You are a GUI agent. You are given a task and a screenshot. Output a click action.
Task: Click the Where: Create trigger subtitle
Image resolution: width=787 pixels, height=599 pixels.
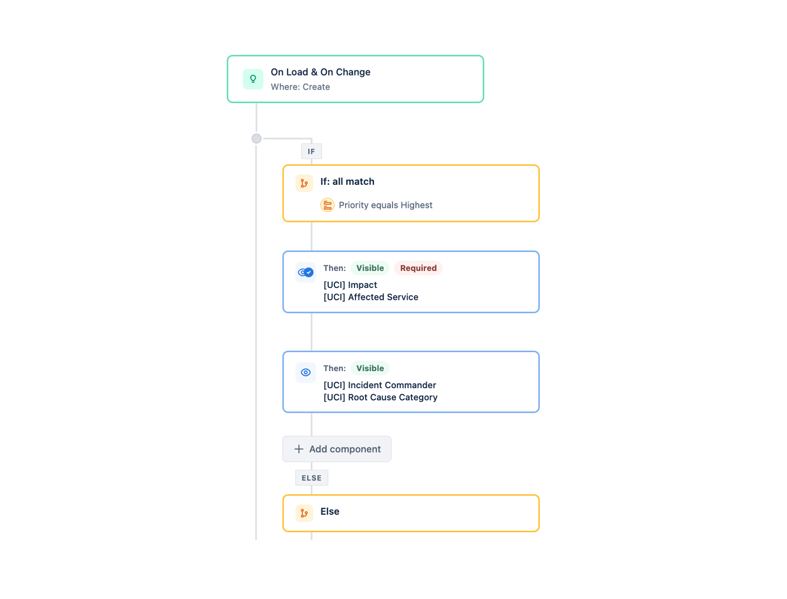point(300,87)
